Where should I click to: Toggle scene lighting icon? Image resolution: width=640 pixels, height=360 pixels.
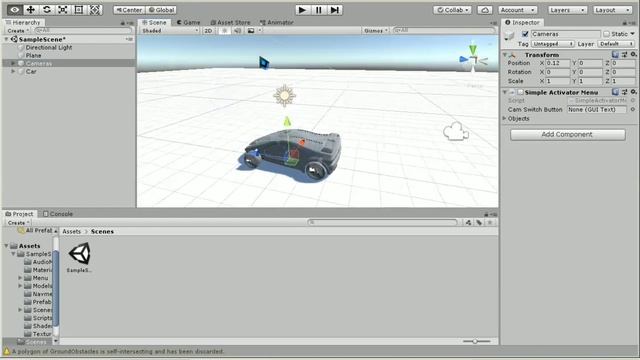224,31
